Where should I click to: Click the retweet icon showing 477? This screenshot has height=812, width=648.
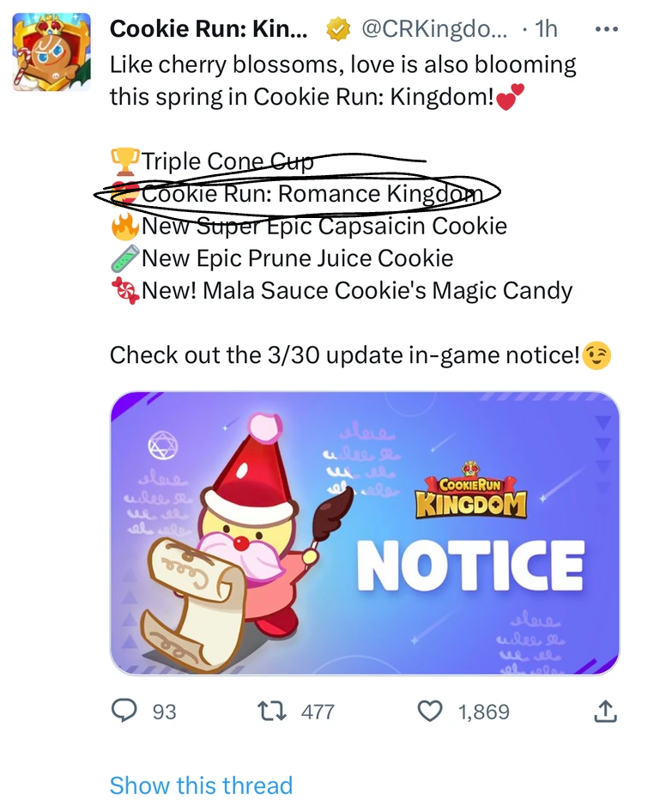tap(272, 712)
